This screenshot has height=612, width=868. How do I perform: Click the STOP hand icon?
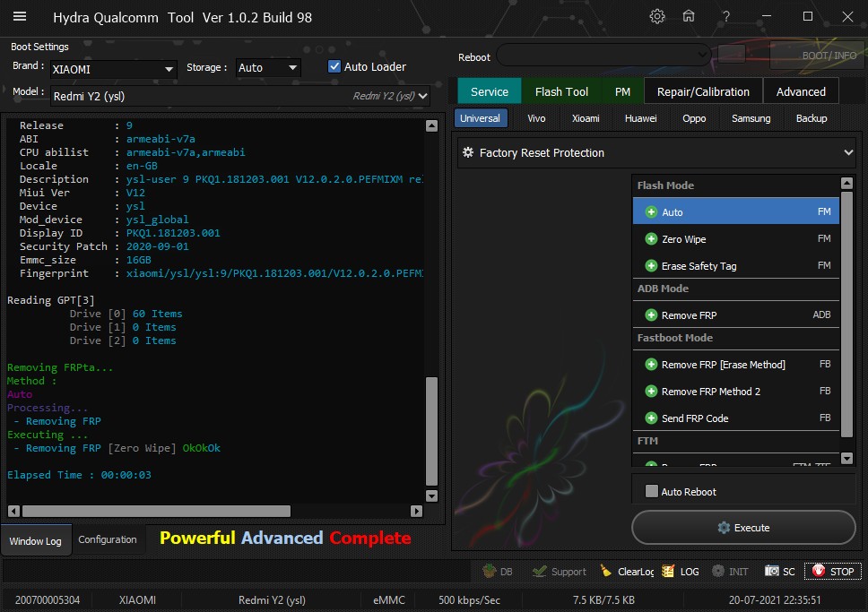[819, 571]
